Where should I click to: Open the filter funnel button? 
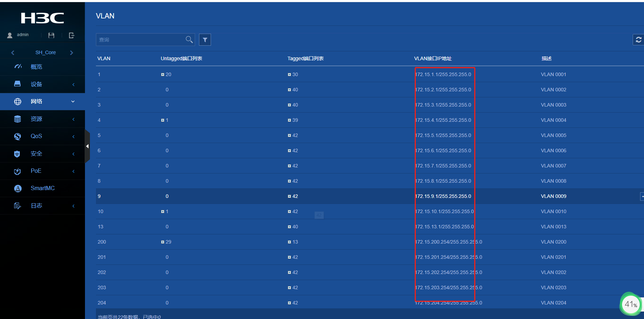click(205, 40)
